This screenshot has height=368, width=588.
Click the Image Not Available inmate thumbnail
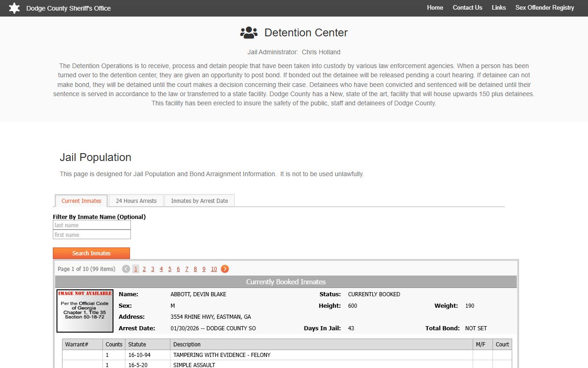coord(85,311)
